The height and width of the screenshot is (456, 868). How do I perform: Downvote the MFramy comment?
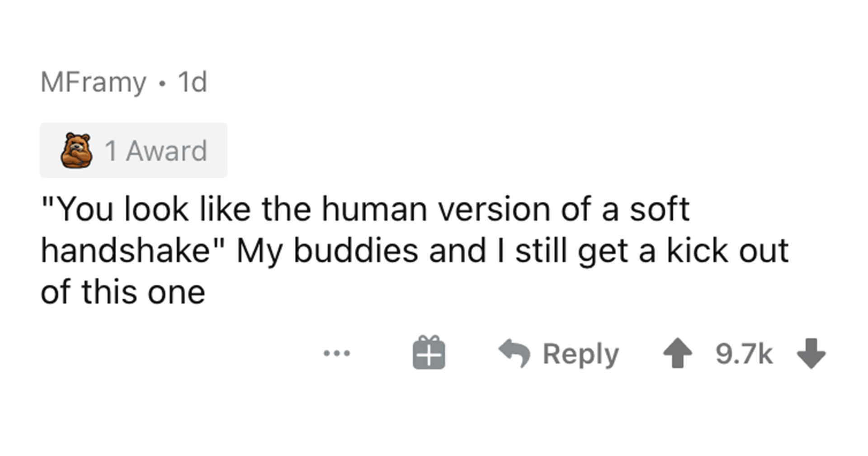(x=811, y=353)
